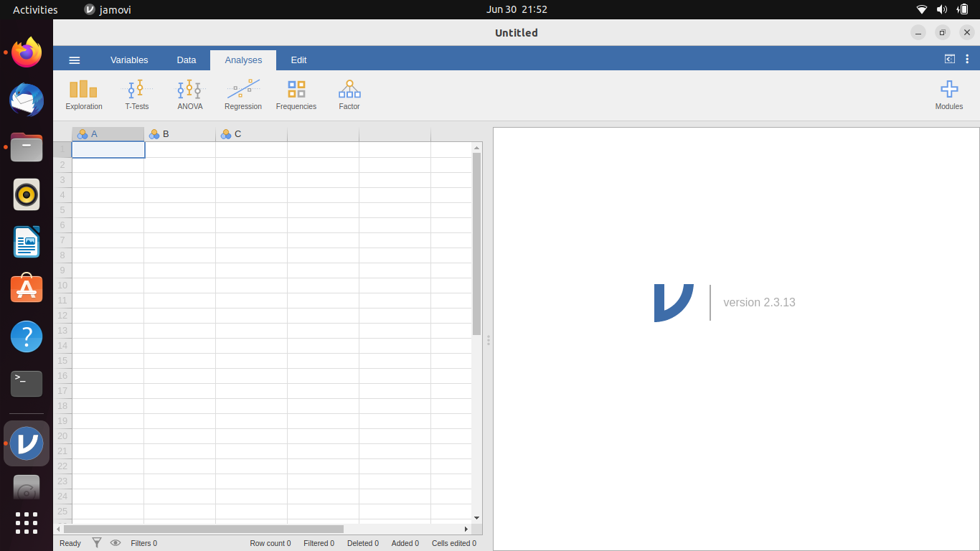The width and height of the screenshot is (980, 551).
Task: Switch to the Variables tab
Action: 129,60
